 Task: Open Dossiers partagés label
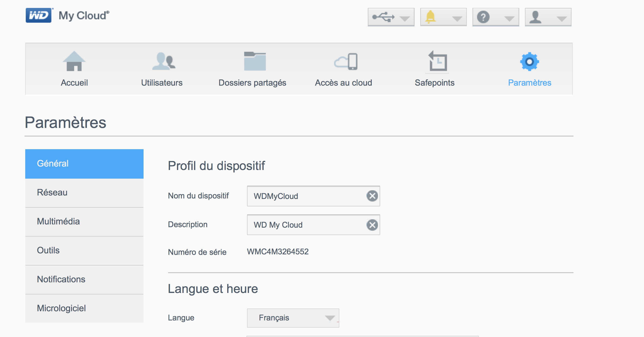[252, 83]
